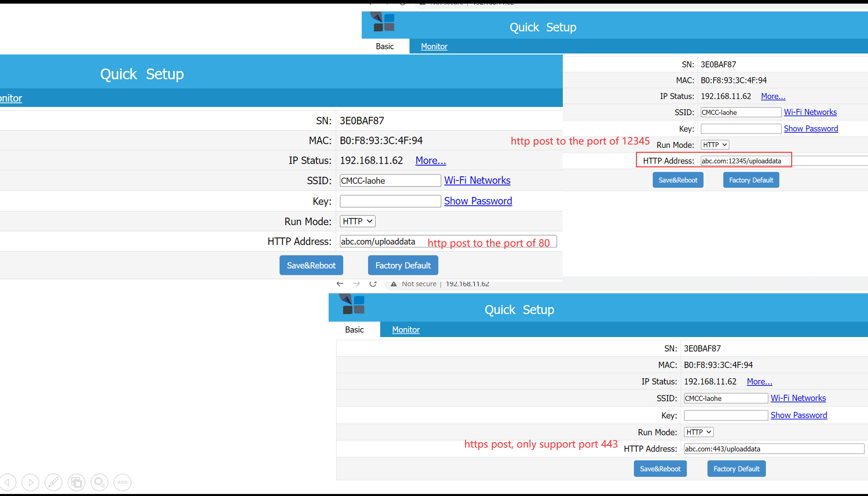Switch to Monitor tab in top-right panel
This screenshot has height=496, width=868.
[434, 46]
